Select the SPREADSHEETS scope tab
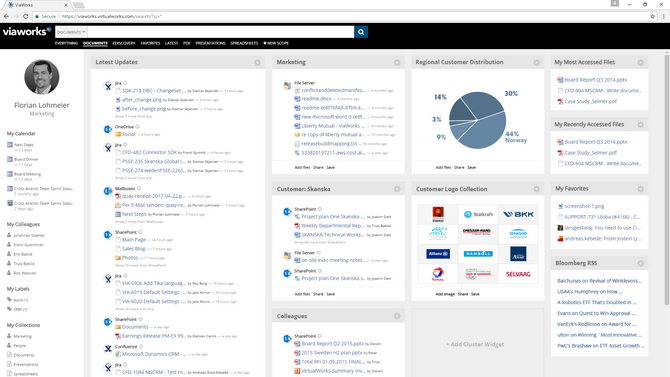Viewport: 670px width, 377px height. click(x=244, y=43)
